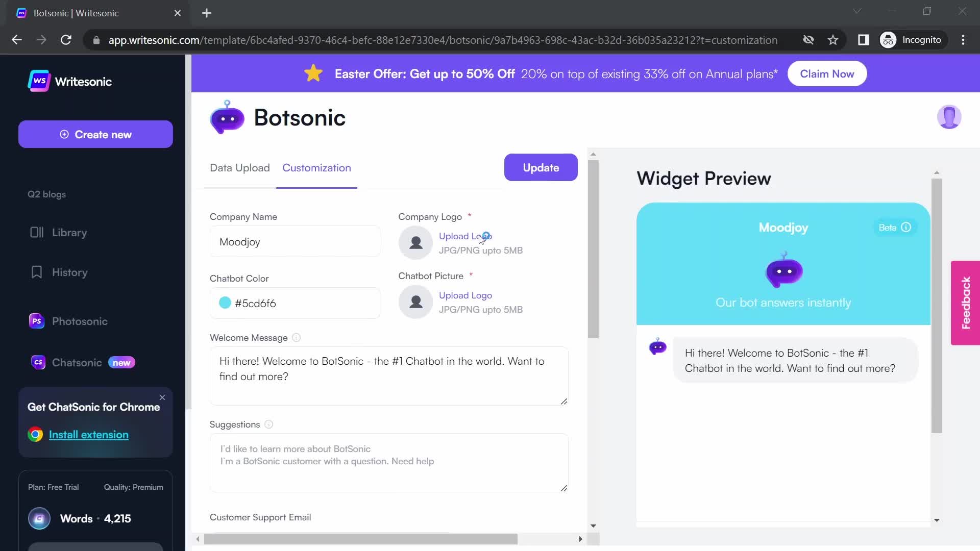This screenshot has height=551, width=980.
Task: Click the Library sidebar icon
Action: point(36,232)
